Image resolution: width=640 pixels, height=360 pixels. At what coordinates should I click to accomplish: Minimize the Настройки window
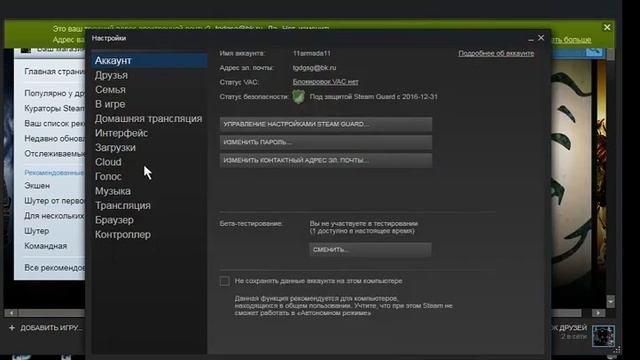530,39
